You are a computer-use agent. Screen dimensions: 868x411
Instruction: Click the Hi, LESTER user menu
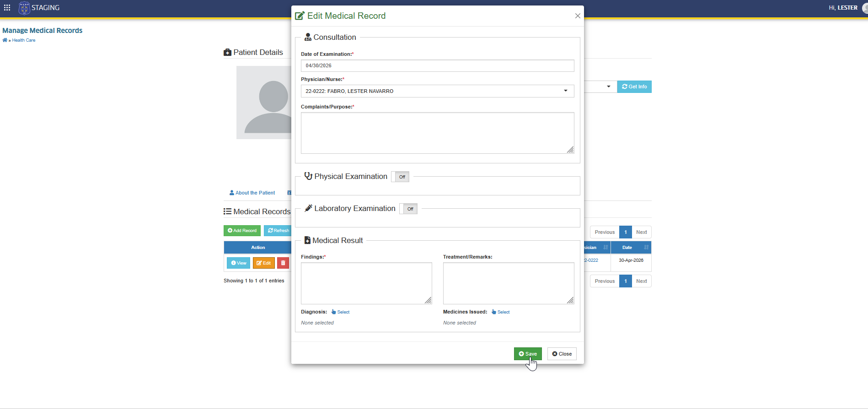pos(843,8)
